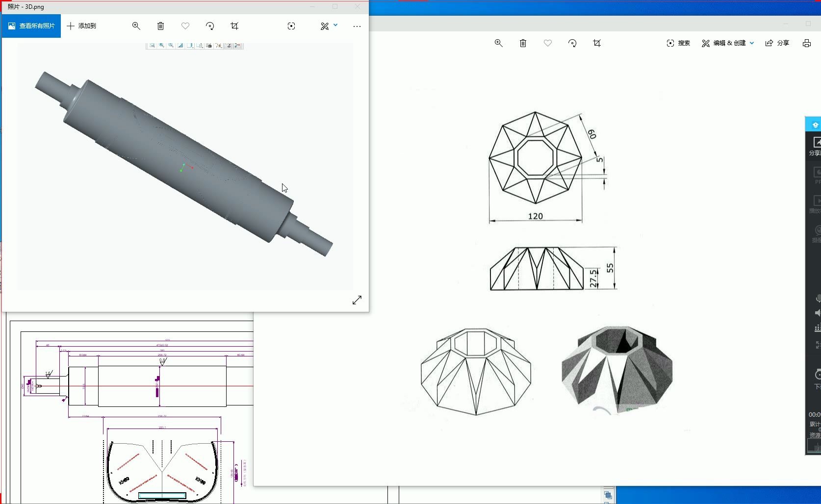Crop the 3D.png image
The image size is (821, 504).
pyautogui.click(x=234, y=26)
